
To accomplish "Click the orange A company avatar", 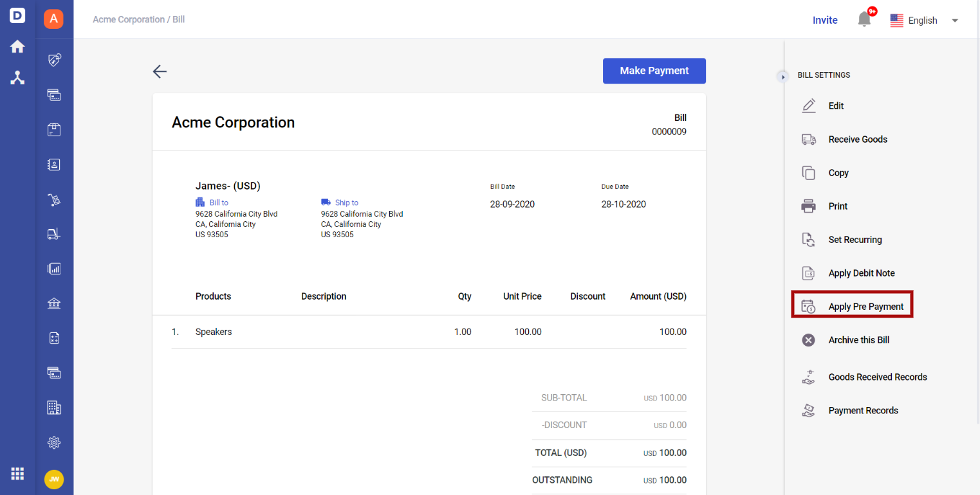I will (x=53, y=19).
